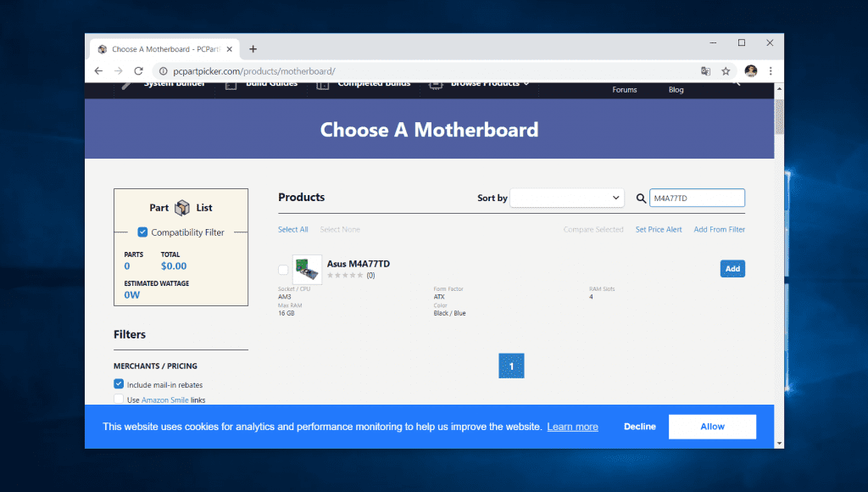Close the Choose A Motherboard tab
Image resolution: width=868 pixels, height=492 pixels.
point(229,48)
